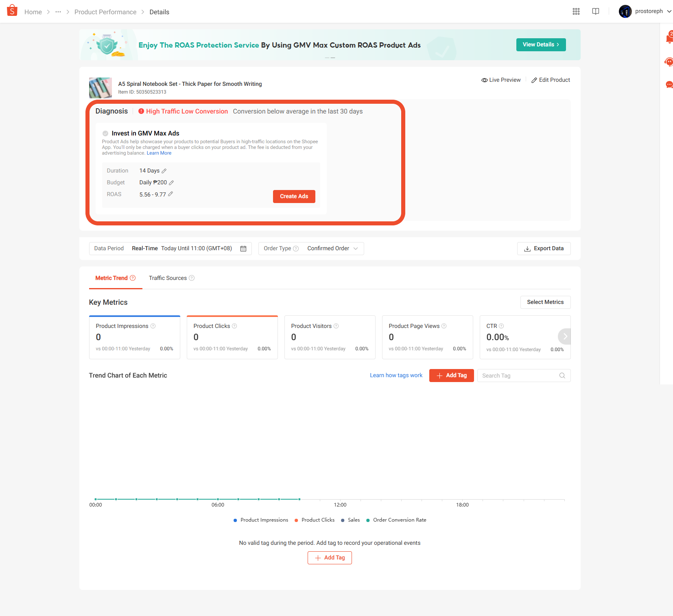Switch to the Metric Trend tab
673x616 pixels.
coord(116,278)
